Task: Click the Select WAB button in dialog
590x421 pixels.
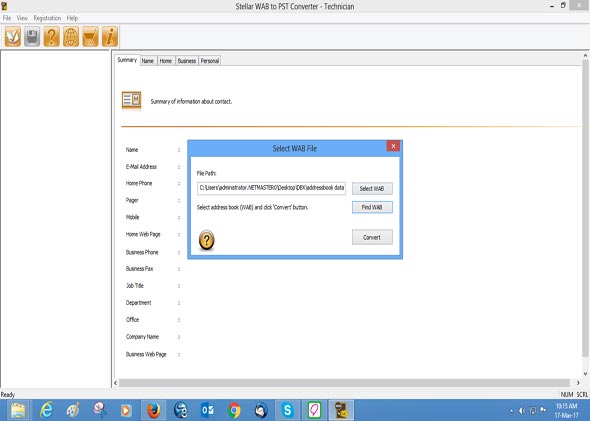Action: point(372,188)
